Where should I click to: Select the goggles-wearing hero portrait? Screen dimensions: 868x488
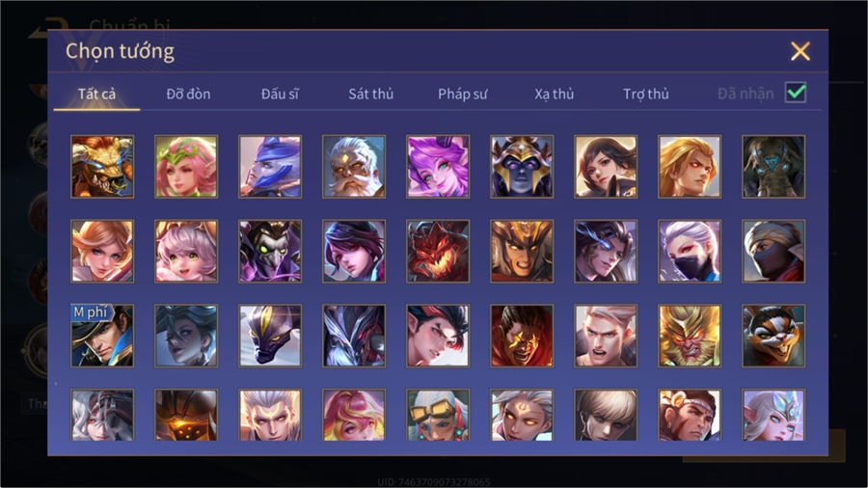point(438,415)
